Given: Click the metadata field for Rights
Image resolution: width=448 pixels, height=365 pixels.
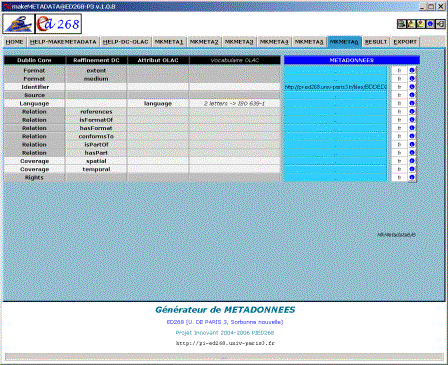Looking at the screenshot, I should [335, 177].
